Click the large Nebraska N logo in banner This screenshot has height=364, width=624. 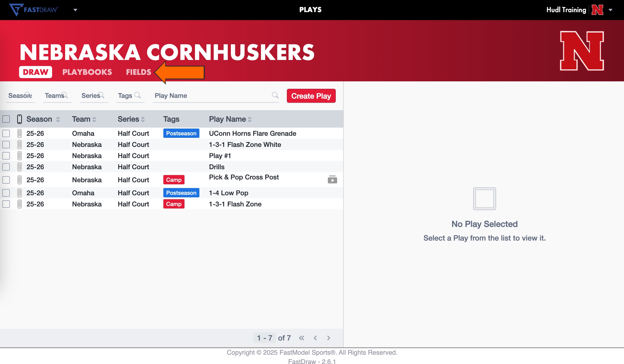pyautogui.click(x=582, y=51)
